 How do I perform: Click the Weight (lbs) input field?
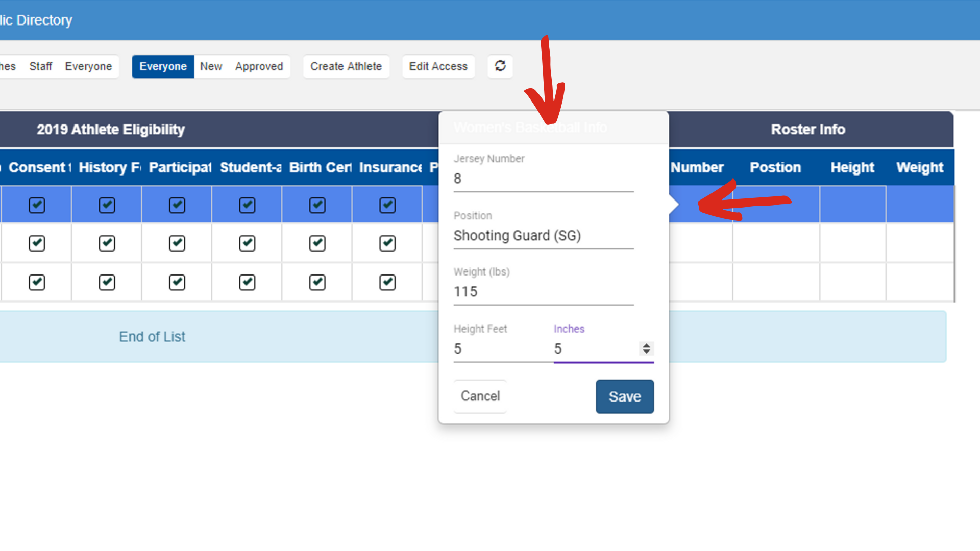543,292
